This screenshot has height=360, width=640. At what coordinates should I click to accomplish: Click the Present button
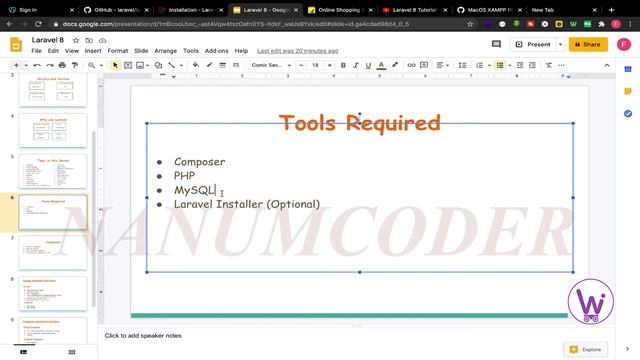533,44
